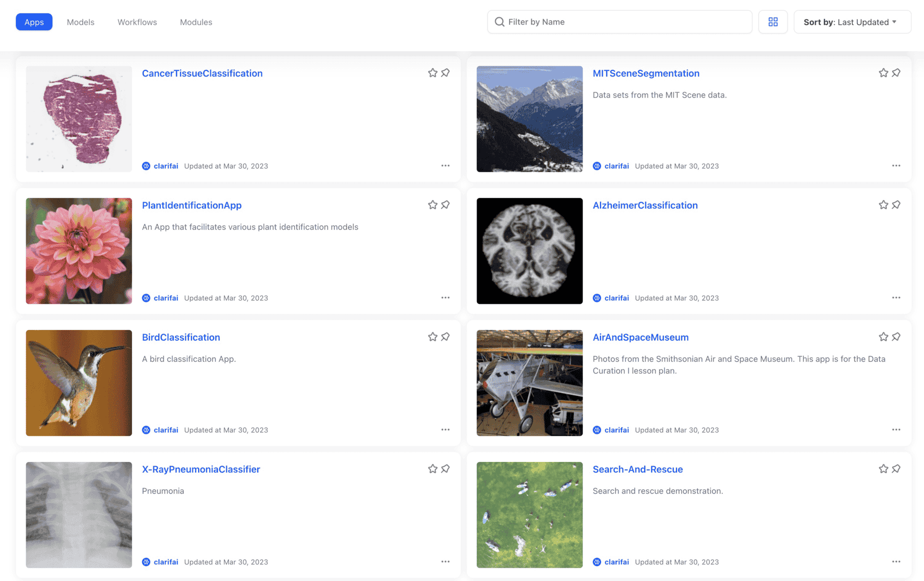Switch to grid view layout icon
This screenshot has width=924, height=581.
(773, 22)
